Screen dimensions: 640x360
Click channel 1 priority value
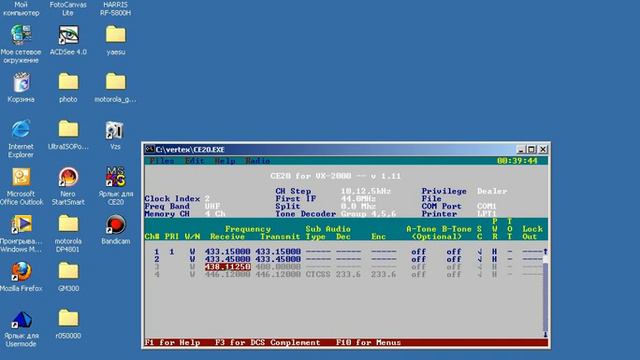(172, 251)
